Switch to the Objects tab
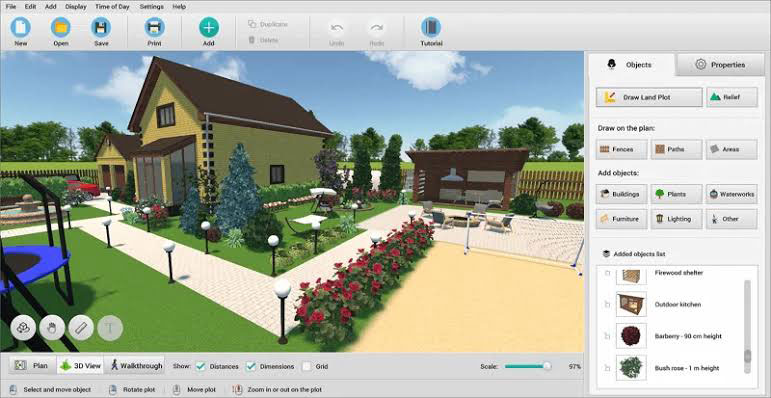The image size is (771, 398). coord(632,64)
